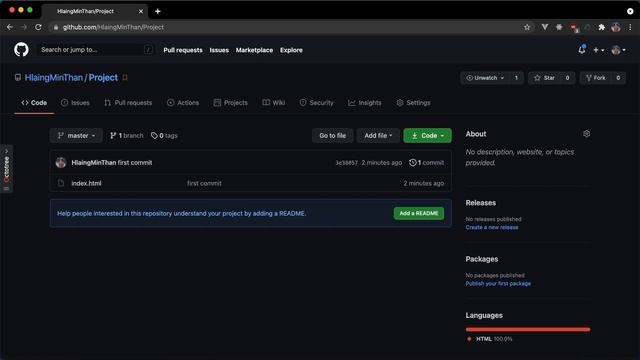This screenshot has width=640, height=360.
Task: View the 0 tags link
Action: [164, 136]
